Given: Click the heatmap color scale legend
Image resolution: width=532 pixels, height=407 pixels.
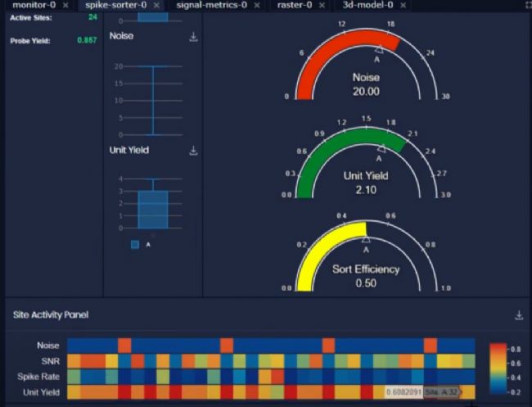Looking at the screenshot, I should coord(498,369).
